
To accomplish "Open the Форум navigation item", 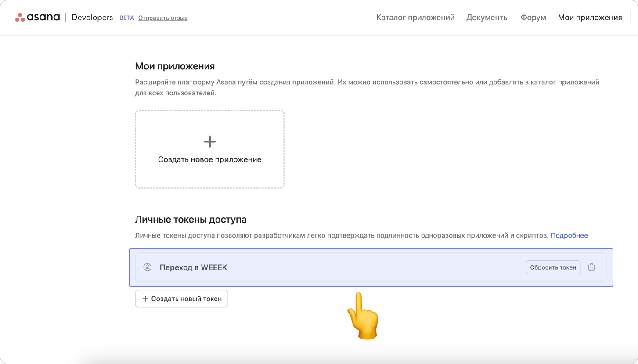I will 533,18.
